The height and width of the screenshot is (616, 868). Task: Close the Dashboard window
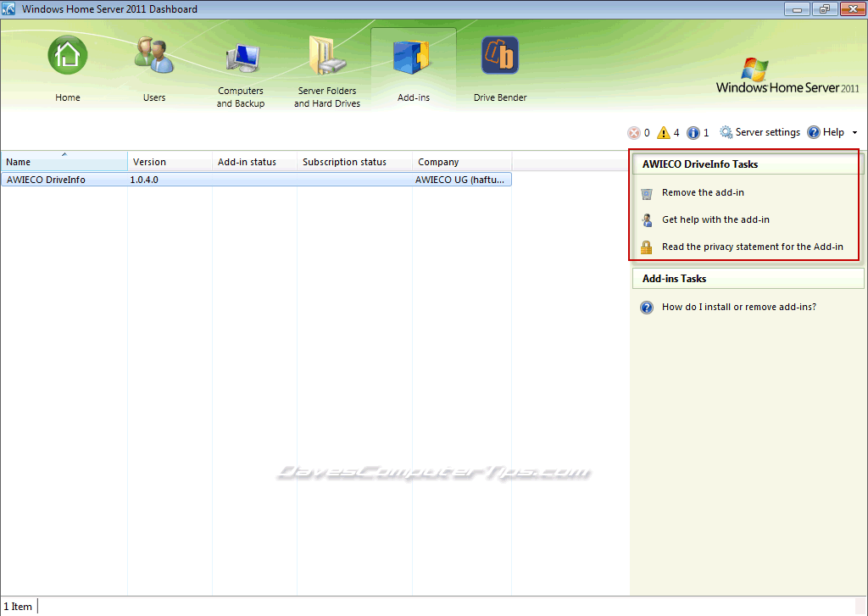coord(853,8)
